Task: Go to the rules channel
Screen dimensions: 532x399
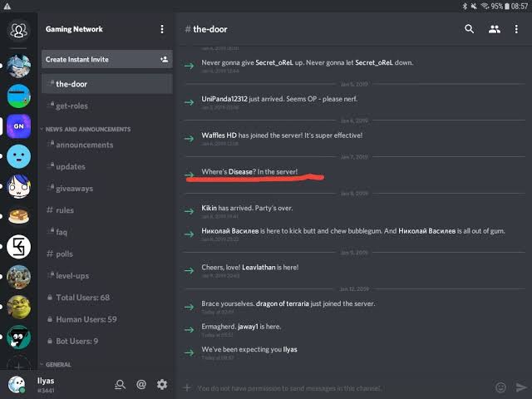Action: [x=64, y=210]
